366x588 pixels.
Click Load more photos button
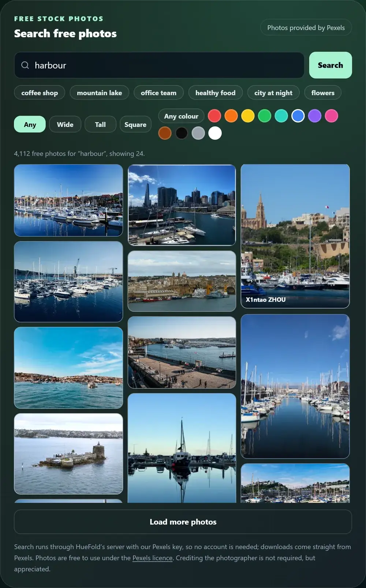pos(183,522)
